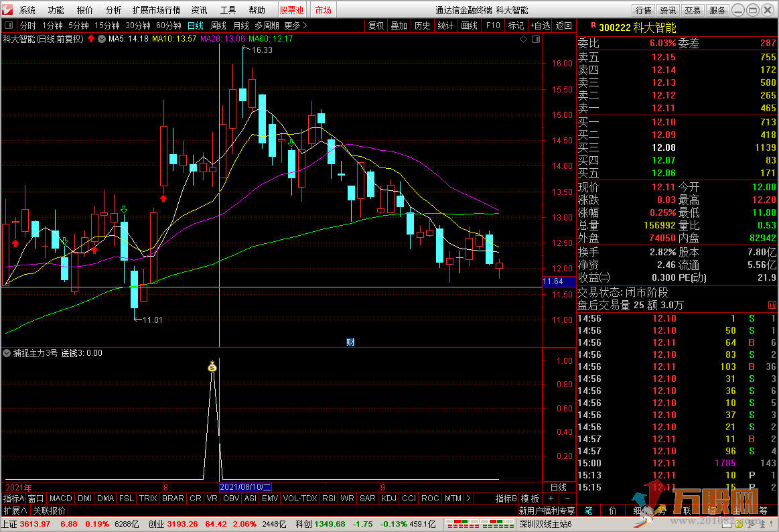This screenshot has width=779, height=532.
Task: Click the 深圳双线主站6 server status
Action: 545,524
